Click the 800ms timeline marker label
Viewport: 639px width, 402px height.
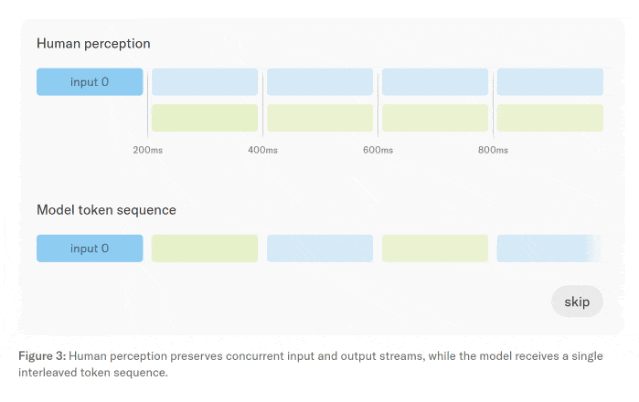click(x=493, y=150)
